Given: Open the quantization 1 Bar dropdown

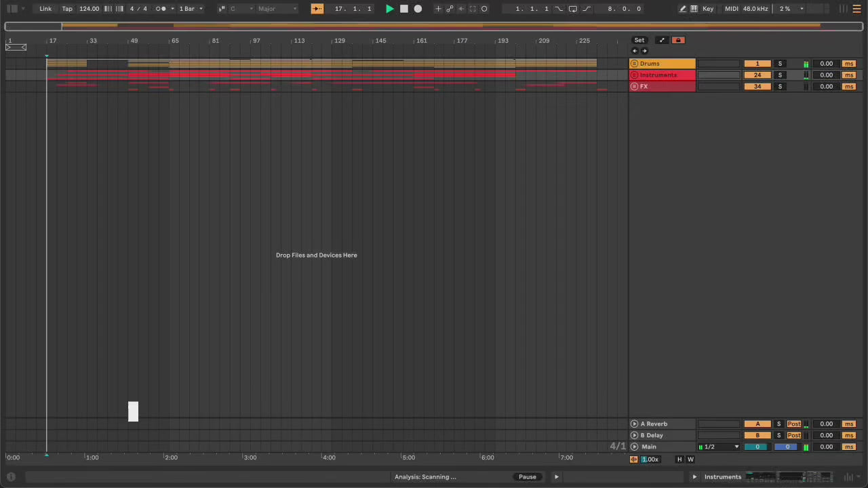Looking at the screenshot, I should coord(191,9).
